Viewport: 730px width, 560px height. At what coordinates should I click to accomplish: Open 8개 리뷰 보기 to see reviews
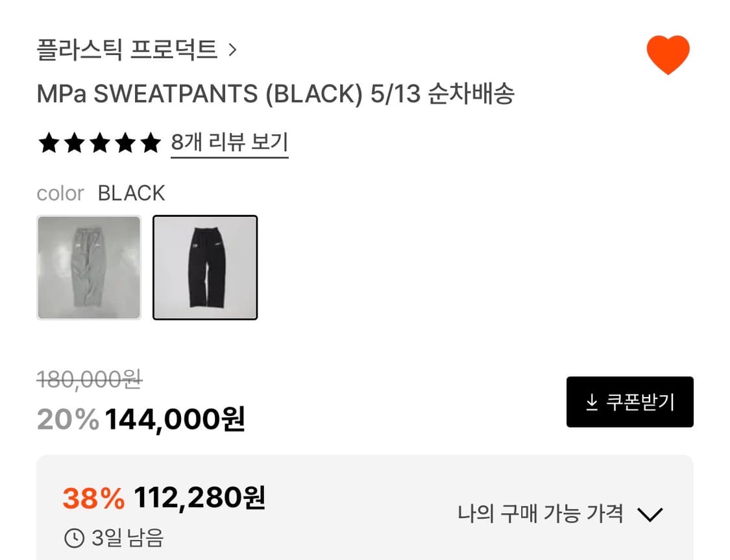point(229,143)
